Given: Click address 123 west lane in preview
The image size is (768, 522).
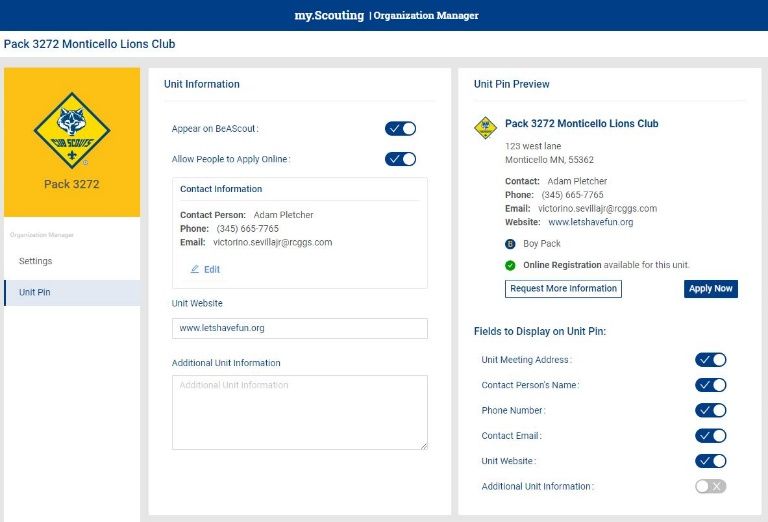Looking at the screenshot, I should point(533,146).
